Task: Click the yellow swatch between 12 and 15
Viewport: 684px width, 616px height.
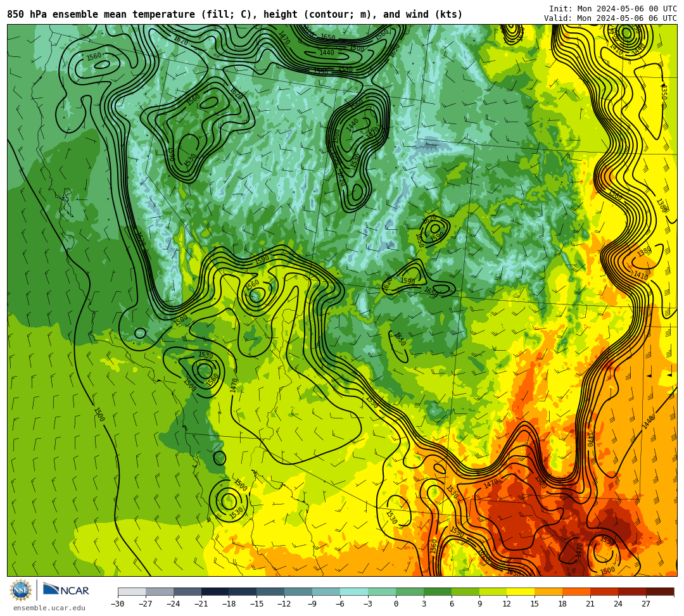Action: pos(521,591)
